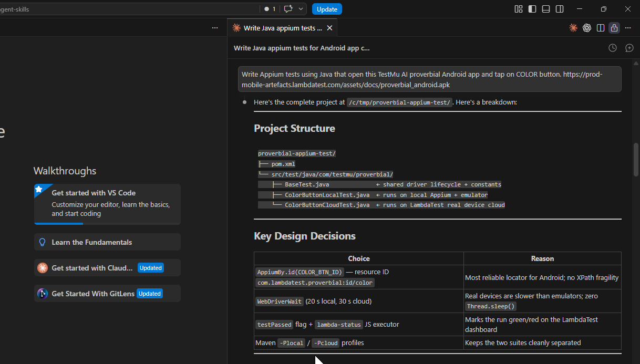Click 'BaseTest.java' in the project tree
This screenshot has height=364, width=640.
point(307,184)
